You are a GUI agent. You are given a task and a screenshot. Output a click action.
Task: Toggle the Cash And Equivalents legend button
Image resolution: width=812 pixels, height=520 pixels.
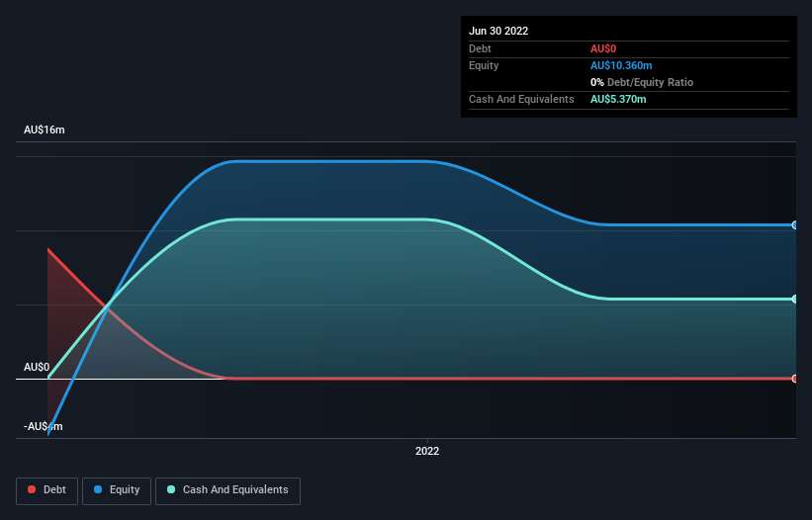227,490
